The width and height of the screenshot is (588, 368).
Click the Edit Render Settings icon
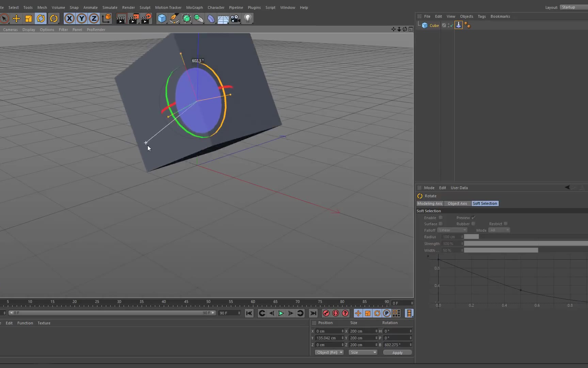coord(146,19)
